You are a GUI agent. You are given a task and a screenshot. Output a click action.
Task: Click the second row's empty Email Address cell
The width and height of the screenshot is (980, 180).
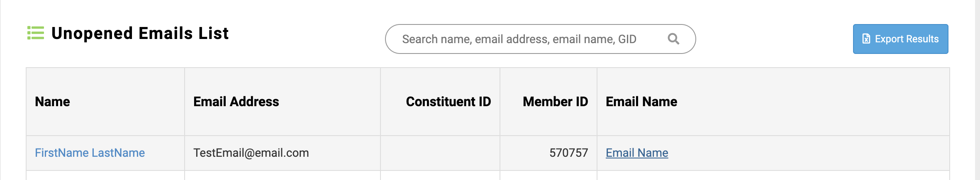(x=282, y=175)
